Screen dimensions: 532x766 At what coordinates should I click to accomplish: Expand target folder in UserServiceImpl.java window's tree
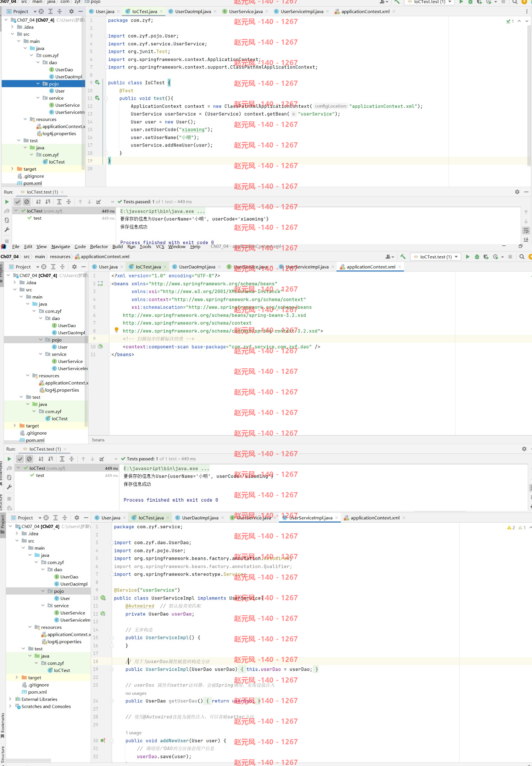tap(17, 677)
